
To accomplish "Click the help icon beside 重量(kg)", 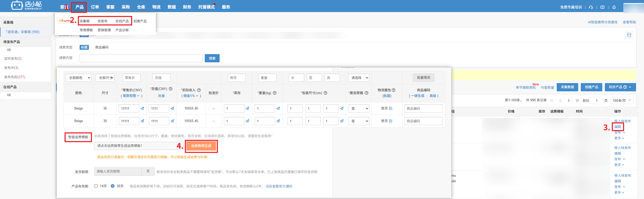I will point(275,93).
